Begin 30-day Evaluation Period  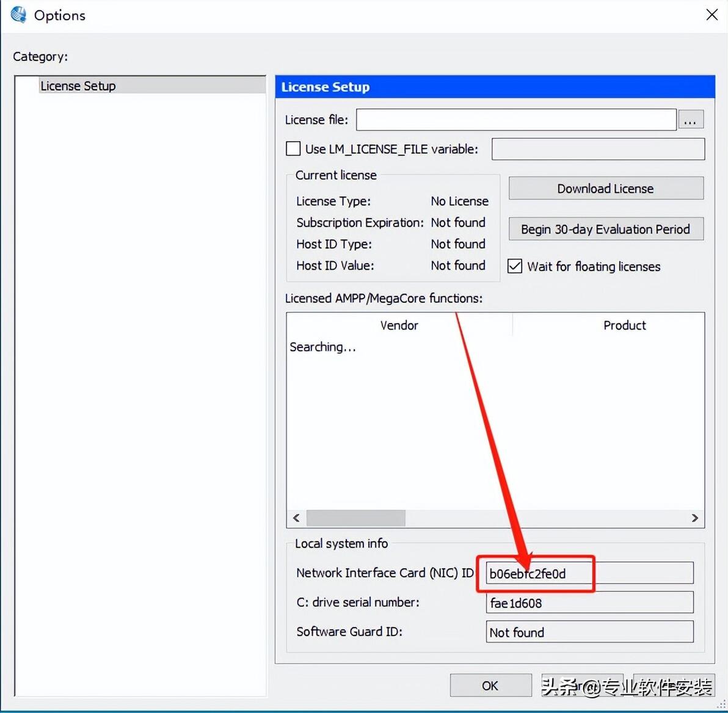click(x=605, y=229)
